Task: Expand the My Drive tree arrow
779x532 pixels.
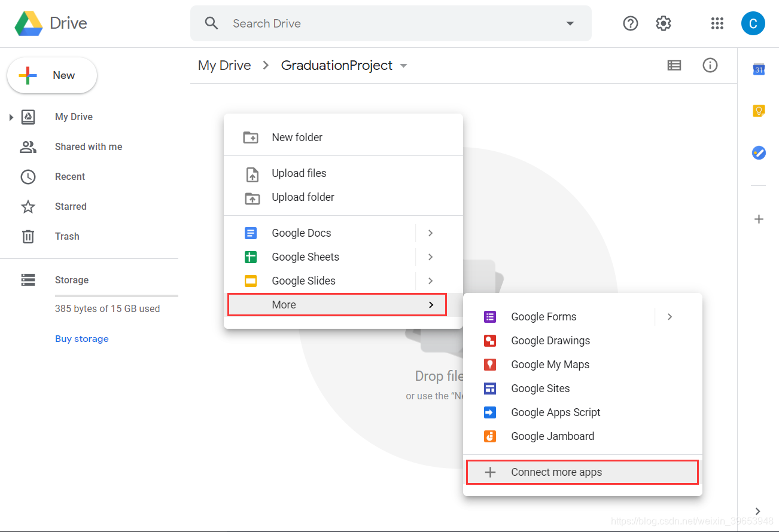Action: (x=11, y=117)
